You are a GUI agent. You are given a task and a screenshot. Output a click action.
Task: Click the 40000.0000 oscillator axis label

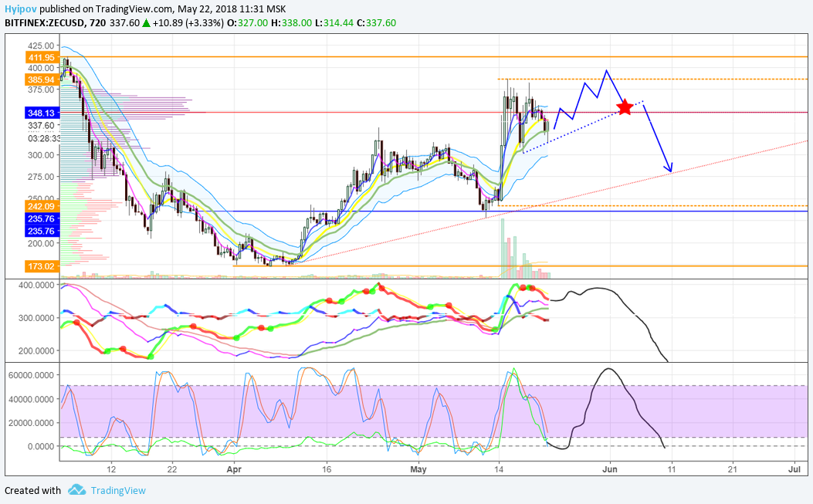coord(32,399)
